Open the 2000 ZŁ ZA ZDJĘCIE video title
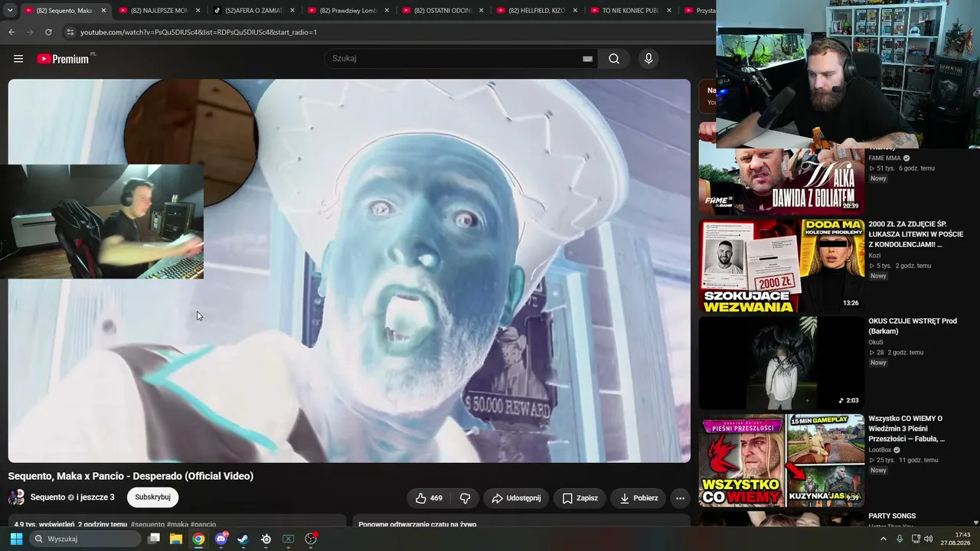The width and height of the screenshot is (980, 551). click(x=916, y=234)
